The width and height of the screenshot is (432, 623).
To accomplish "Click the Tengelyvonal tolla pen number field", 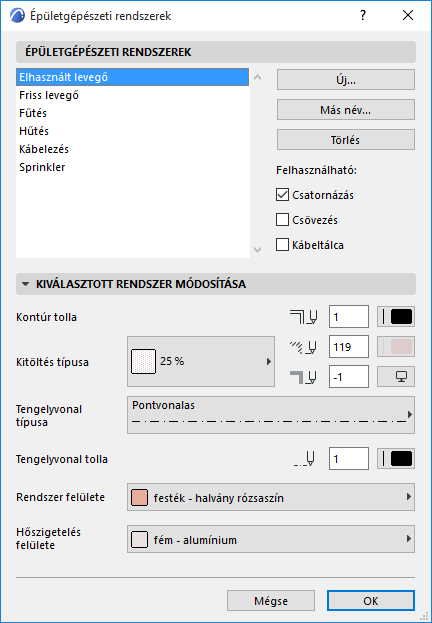I will [349, 459].
